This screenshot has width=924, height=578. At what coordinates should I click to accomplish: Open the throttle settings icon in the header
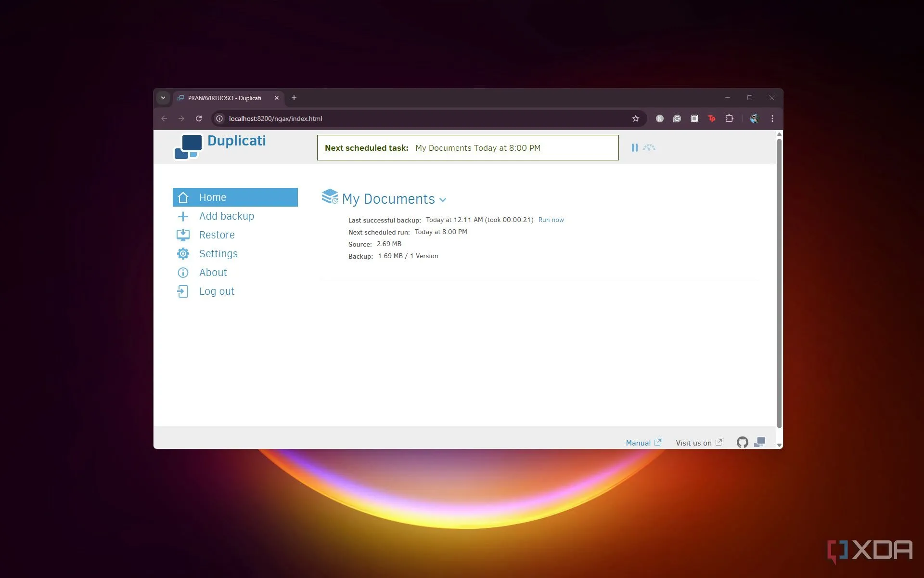click(649, 147)
